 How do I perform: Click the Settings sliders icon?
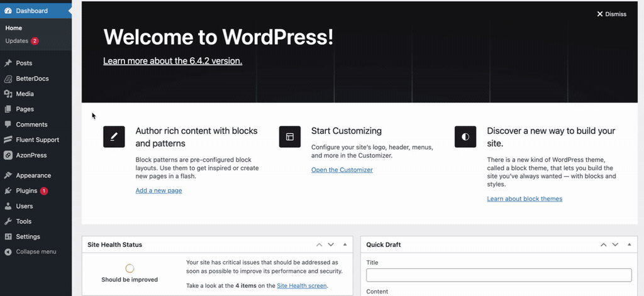(8, 236)
